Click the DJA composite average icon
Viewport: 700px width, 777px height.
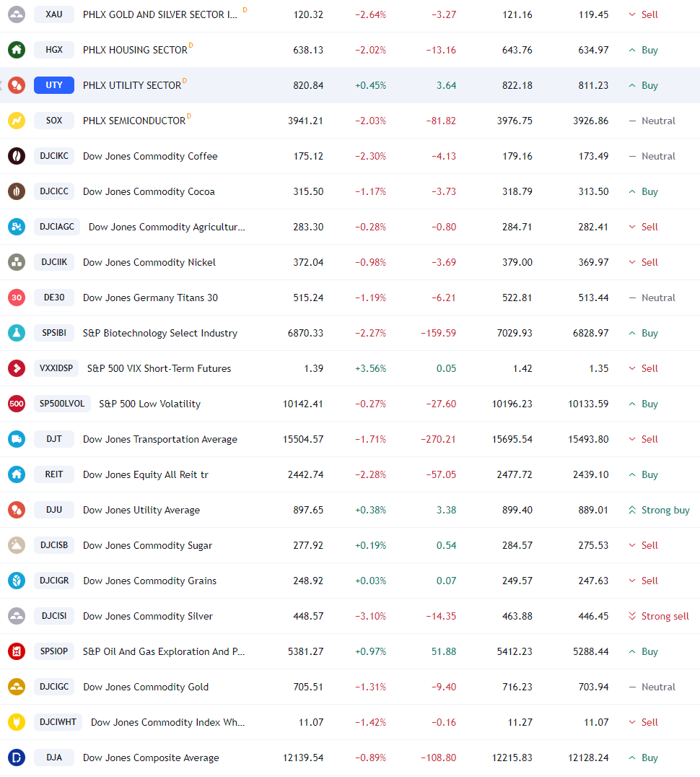[x=17, y=758]
